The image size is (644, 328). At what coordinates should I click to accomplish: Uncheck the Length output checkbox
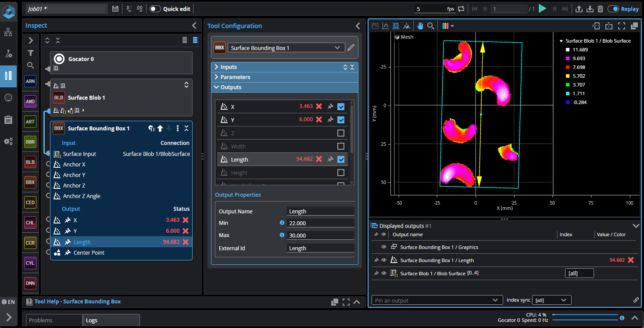pyautogui.click(x=341, y=159)
